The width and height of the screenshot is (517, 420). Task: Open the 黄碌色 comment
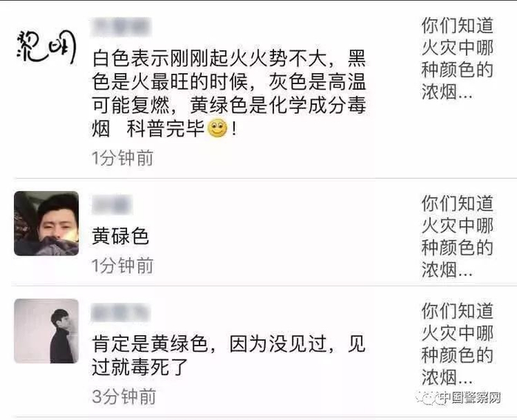120,236
